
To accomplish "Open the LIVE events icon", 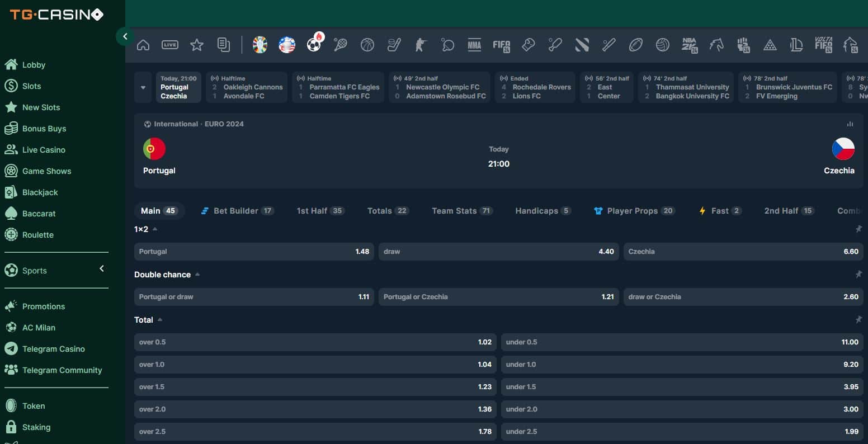I will tap(170, 45).
